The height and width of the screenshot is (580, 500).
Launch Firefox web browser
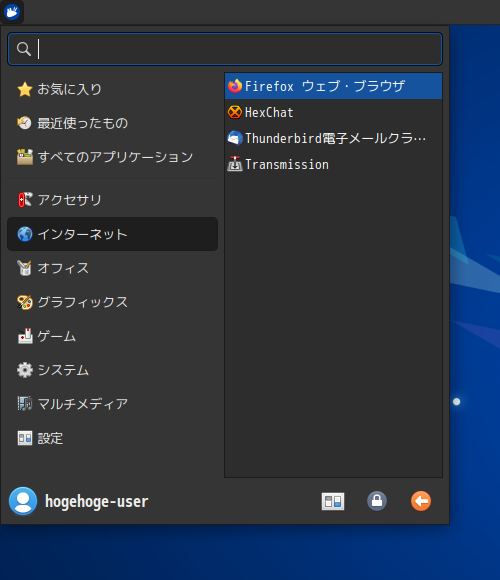333,86
